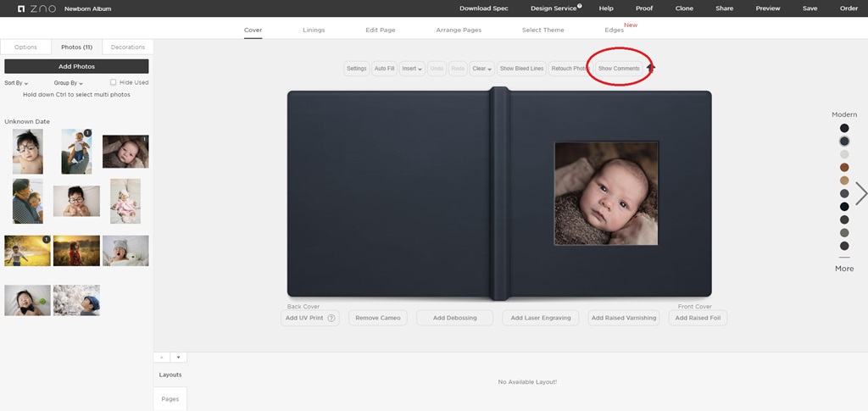Click the down arrow above Layouts
This screenshot has width=868, height=411.
coord(178,358)
